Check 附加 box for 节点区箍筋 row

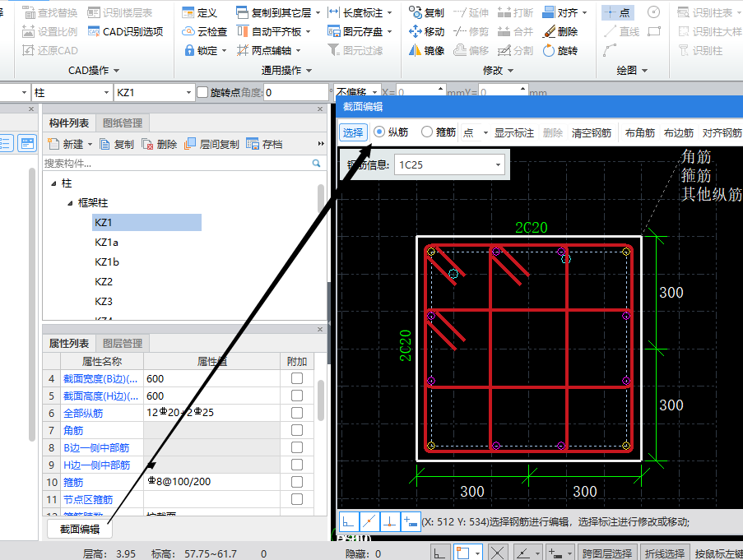[x=297, y=499]
